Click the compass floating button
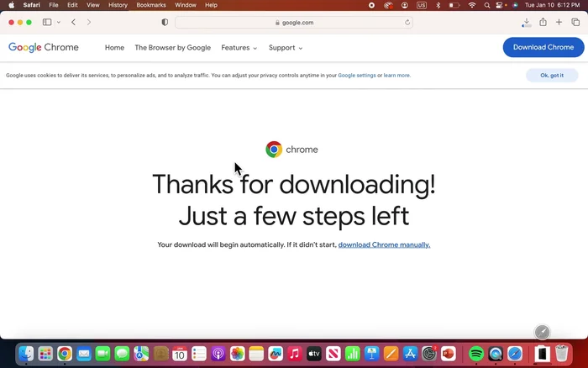The image size is (588, 368). pos(542,332)
